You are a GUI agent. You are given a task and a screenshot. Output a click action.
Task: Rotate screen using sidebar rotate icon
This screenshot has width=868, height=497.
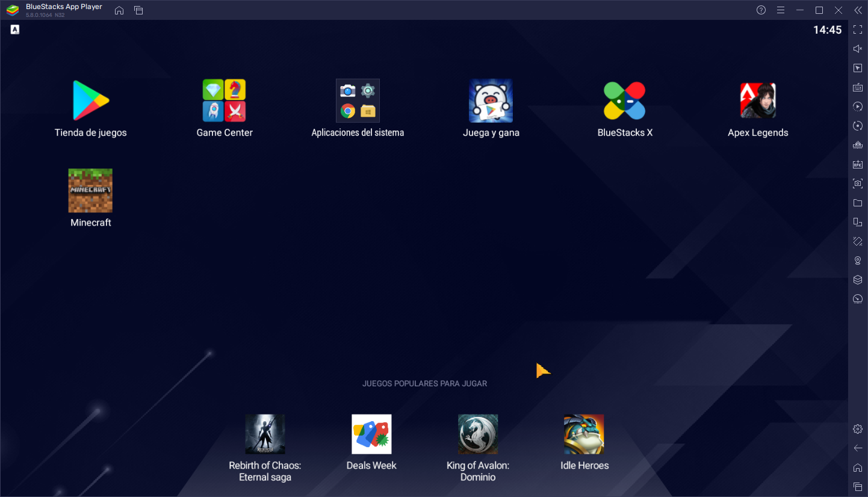(858, 241)
